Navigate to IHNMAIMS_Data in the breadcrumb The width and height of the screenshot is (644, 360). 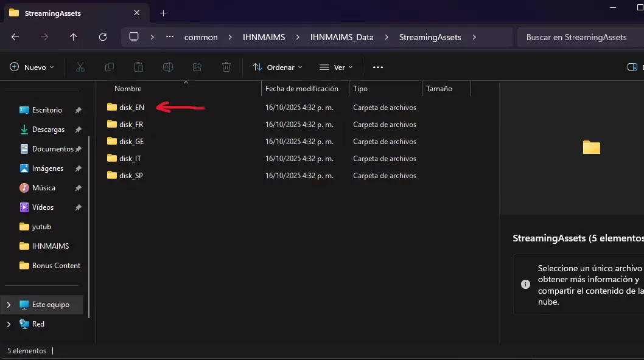point(341,37)
